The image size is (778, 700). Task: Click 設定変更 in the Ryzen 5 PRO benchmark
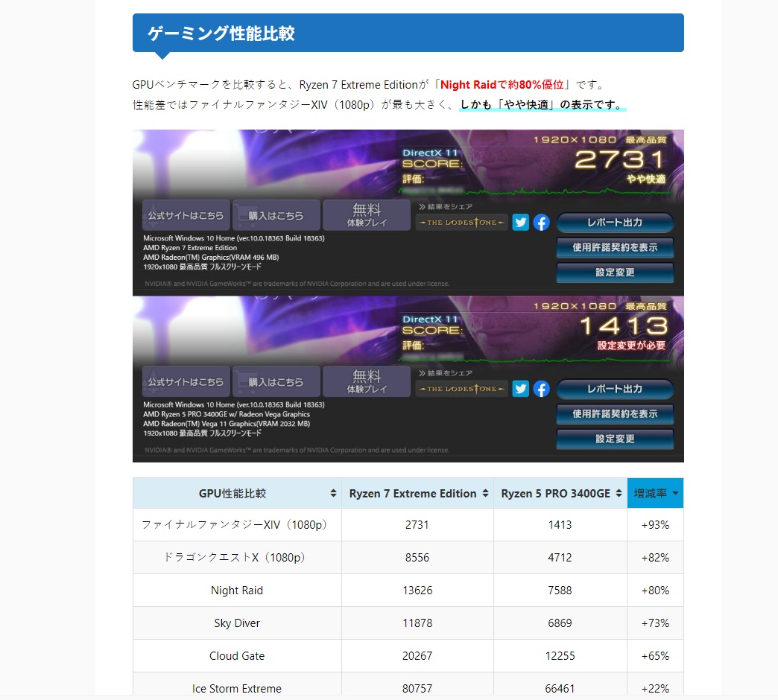(x=615, y=439)
